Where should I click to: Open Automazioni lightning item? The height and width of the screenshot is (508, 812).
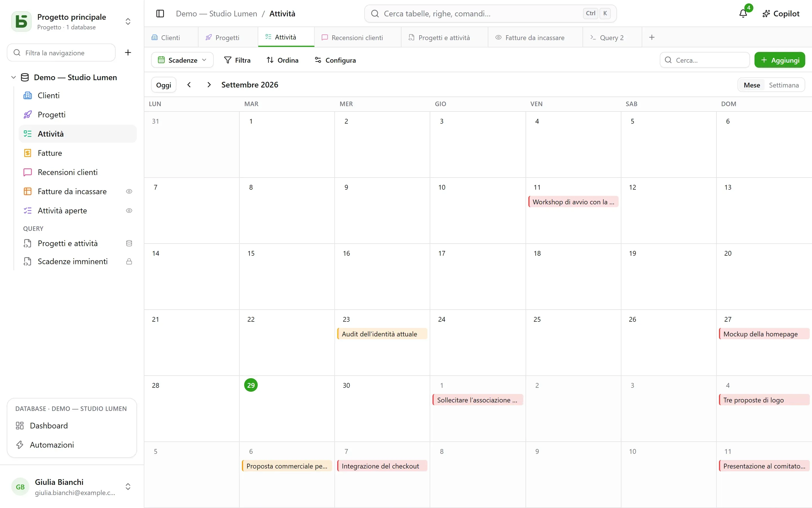click(72, 445)
